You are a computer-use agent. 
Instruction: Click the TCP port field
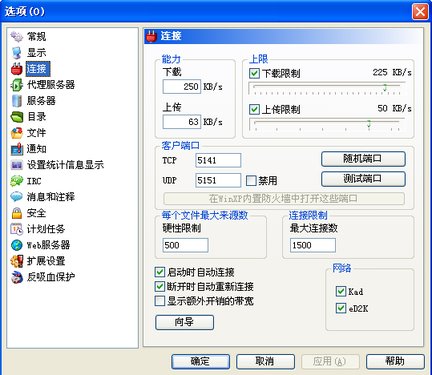point(218,160)
